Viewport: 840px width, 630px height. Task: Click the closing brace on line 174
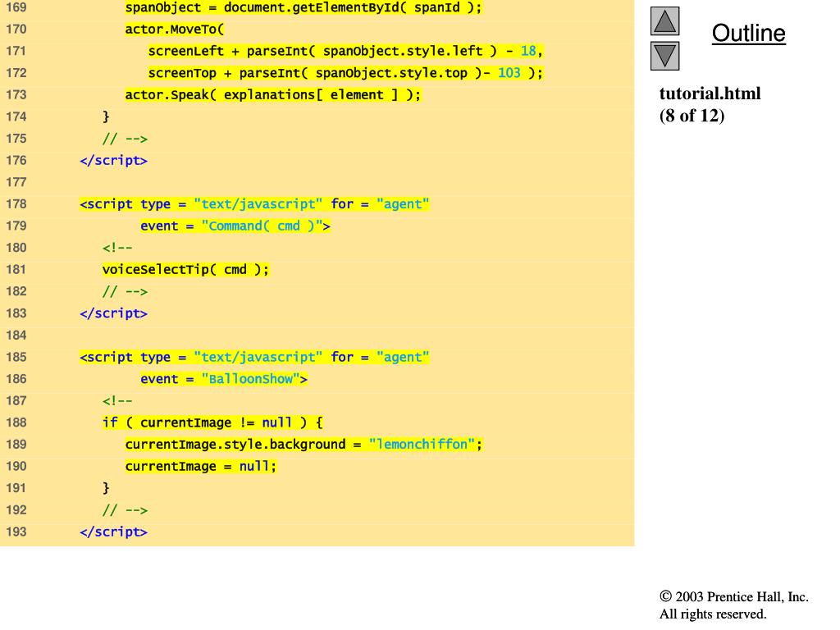tap(106, 116)
